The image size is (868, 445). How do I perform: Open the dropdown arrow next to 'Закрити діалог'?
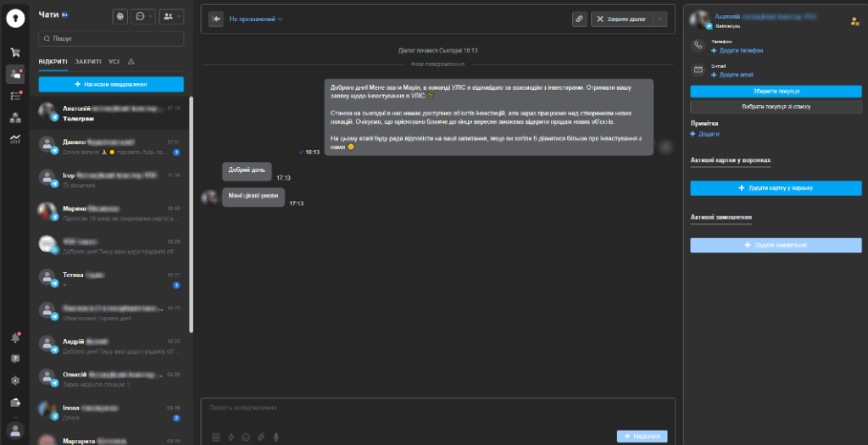pyautogui.click(x=659, y=19)
